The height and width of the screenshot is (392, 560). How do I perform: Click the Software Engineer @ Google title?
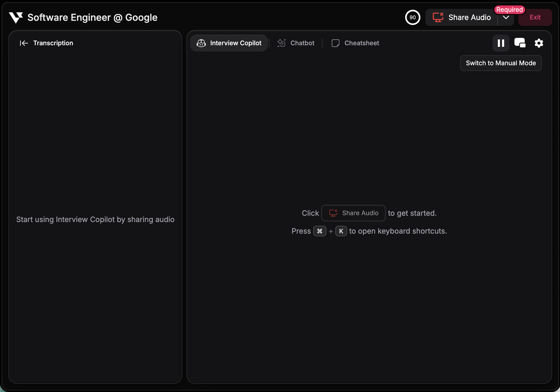coord(92,18)
